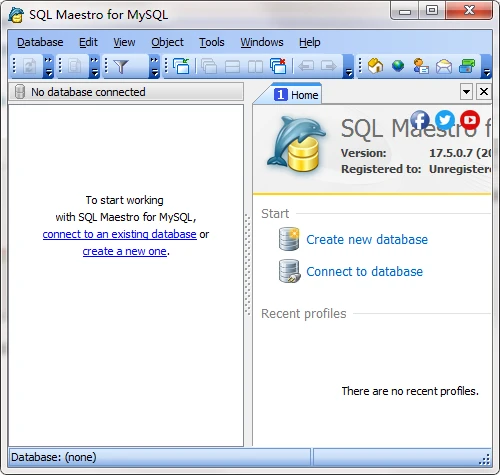500x475 pixels.
Task: Click the next window arrow icon
Action: point(329,66)
